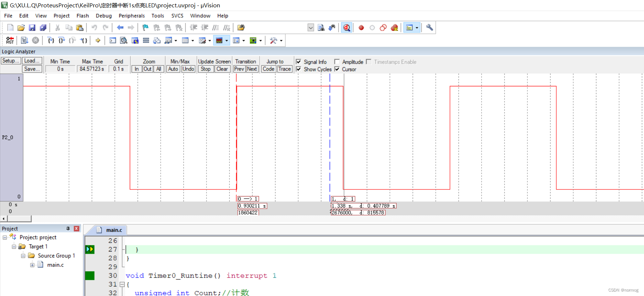Click the Save All icon
Viewport: 644px width, 296px height.
43,28
